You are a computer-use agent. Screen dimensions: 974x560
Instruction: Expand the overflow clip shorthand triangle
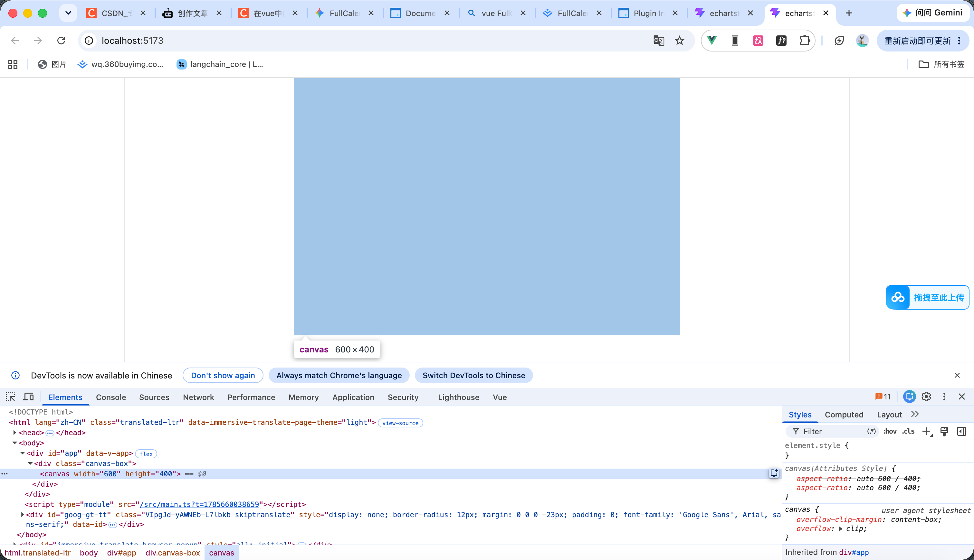[841, 529]
